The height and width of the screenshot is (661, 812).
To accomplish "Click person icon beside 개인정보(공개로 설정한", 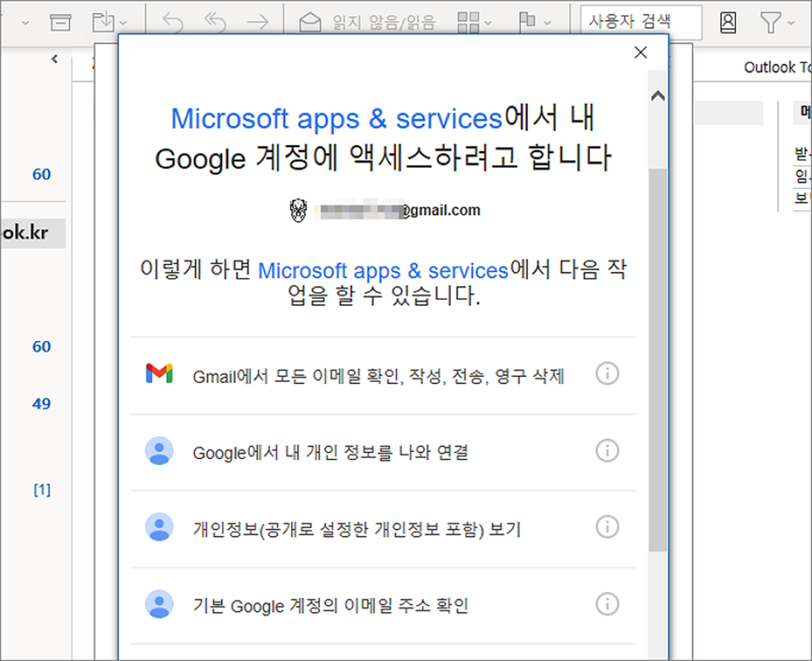I will 159,528.
